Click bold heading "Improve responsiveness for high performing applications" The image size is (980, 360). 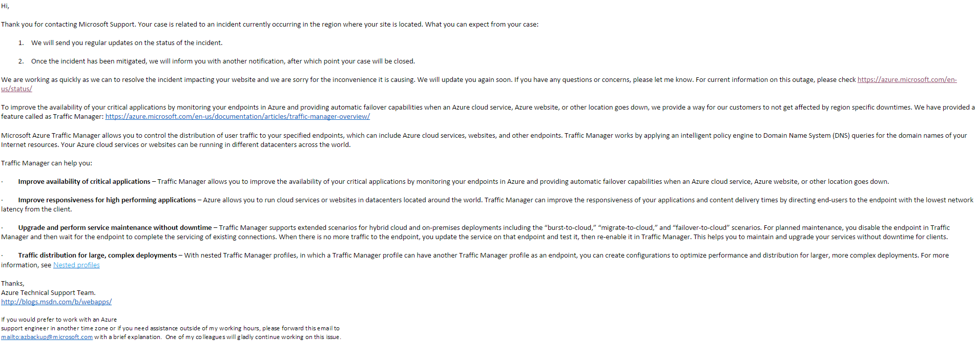click(107, 200)
